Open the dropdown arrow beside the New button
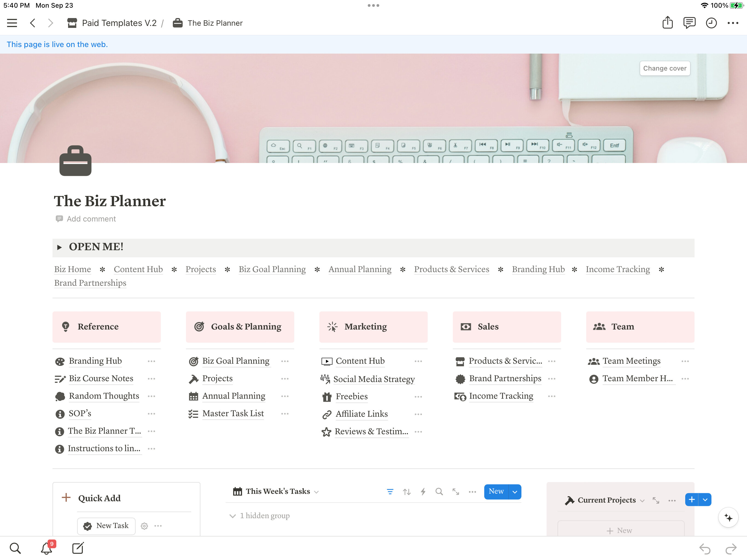747x560 pixels. coord(515,492)
